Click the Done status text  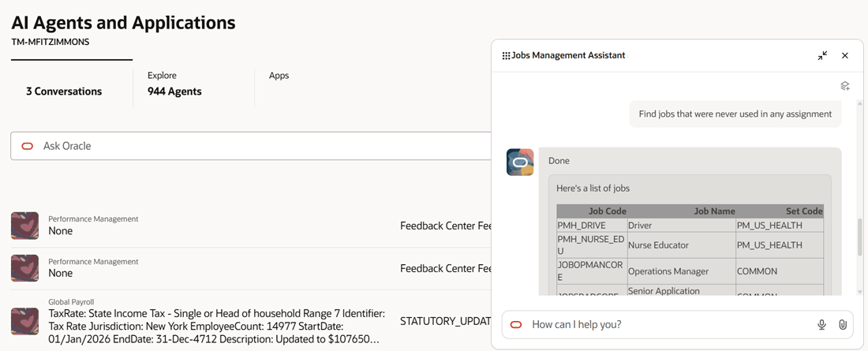coord(559,161)
